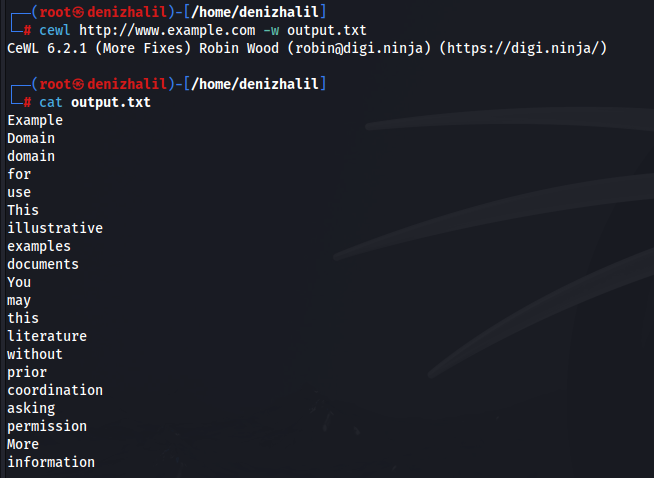Click the skull icon in second prompt
Viewport: 654px width, 478px height.
point(78,84)
